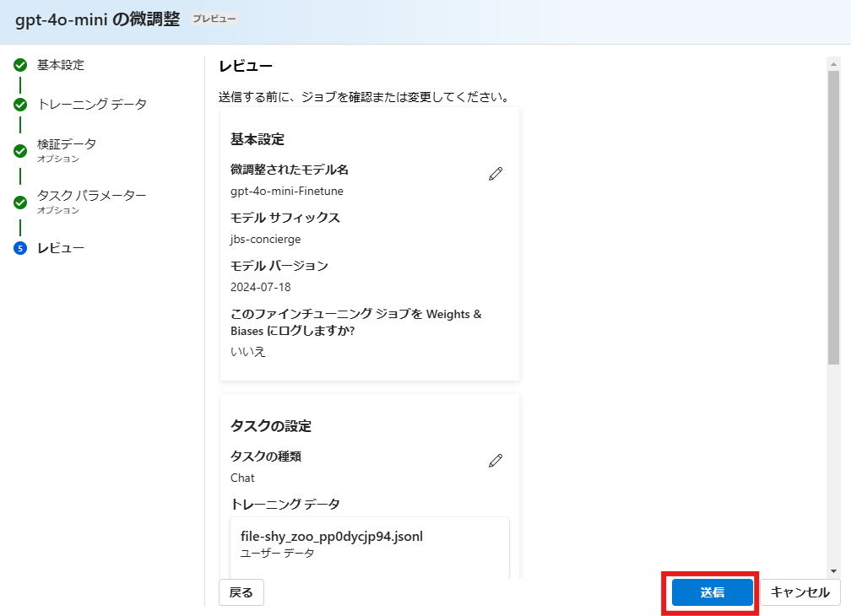Click the タスクの種類 label
The height and width of the screenshot is (616, 851).
pyautogui.click(x=266, y=457)
